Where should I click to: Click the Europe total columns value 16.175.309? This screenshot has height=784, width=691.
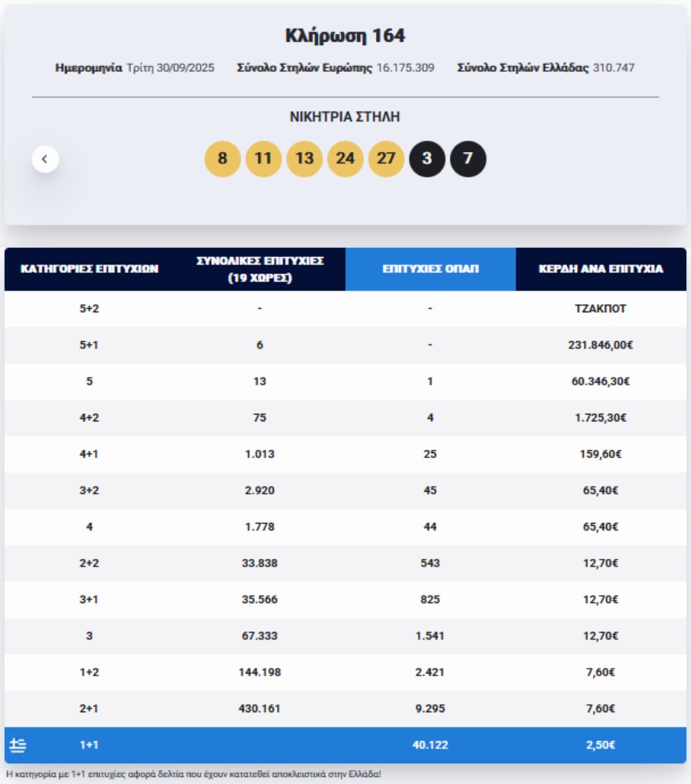406,68
